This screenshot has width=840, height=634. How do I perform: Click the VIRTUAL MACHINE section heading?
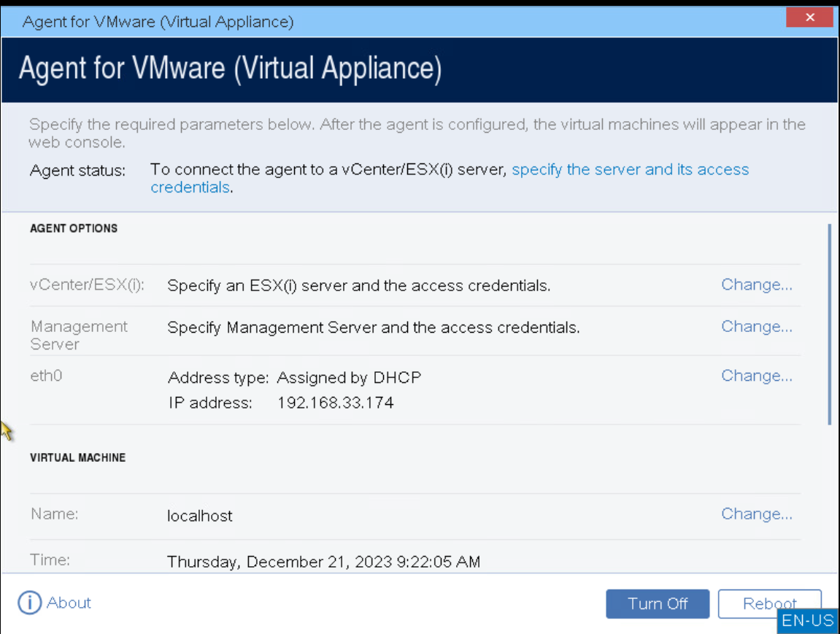(77, 457)
